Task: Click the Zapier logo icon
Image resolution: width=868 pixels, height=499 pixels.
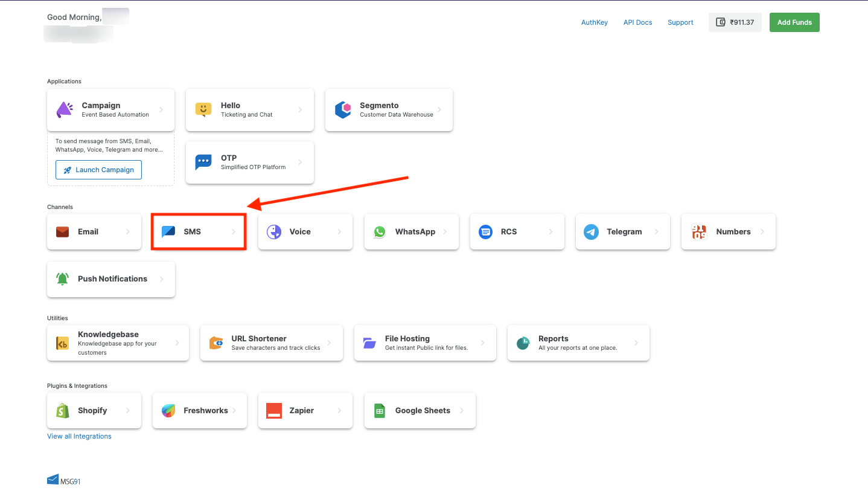Action: [x=274, y=411]
